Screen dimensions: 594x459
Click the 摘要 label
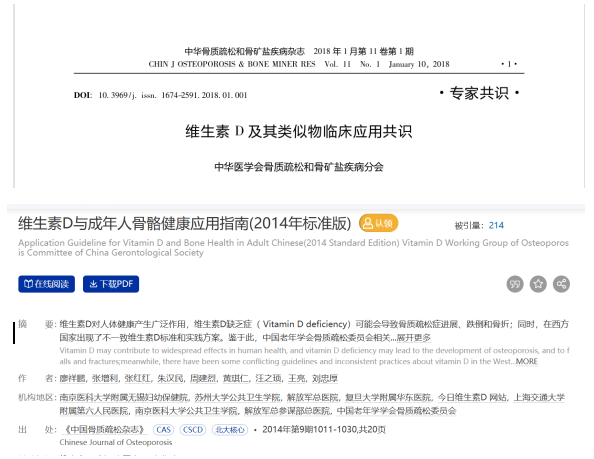click(37, 324)
